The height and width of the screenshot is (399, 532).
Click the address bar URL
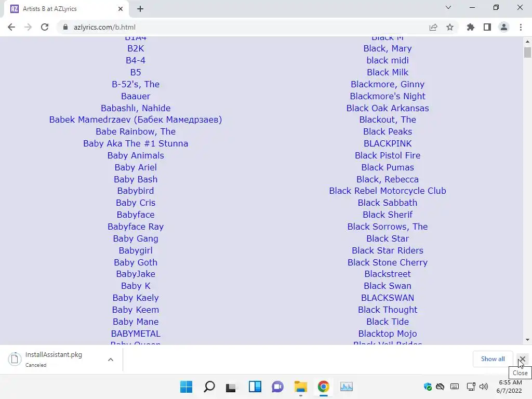click(x=104, y=27)
